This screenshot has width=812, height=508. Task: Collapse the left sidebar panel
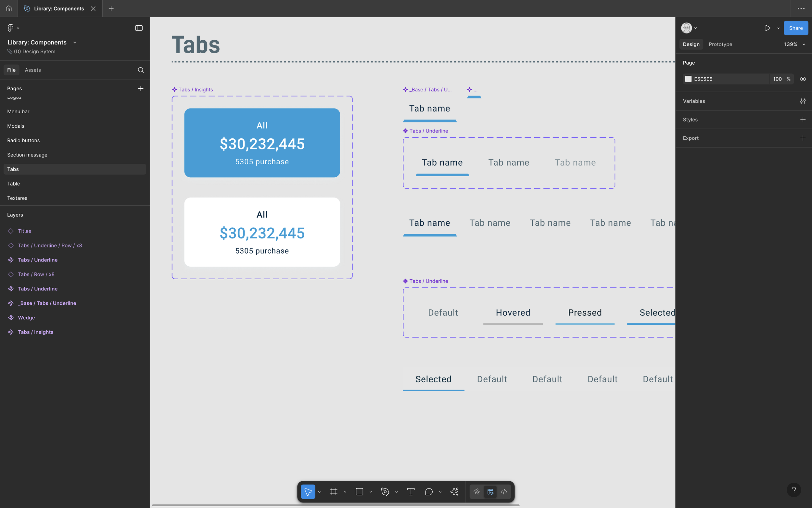point(138,28)
